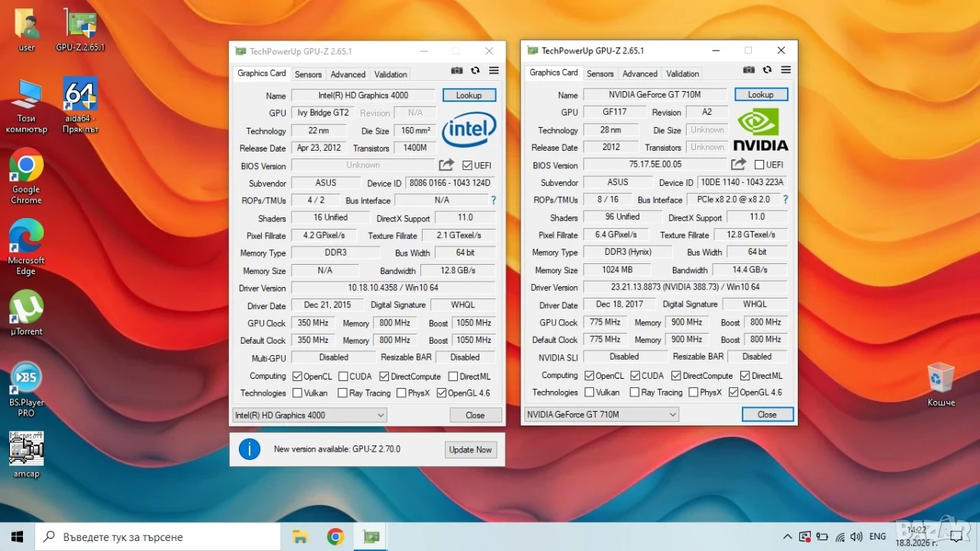This screenshot has height=551, width=980.
Task: Click Lookup button in NVIDIA window
Action: coord(761,95)
